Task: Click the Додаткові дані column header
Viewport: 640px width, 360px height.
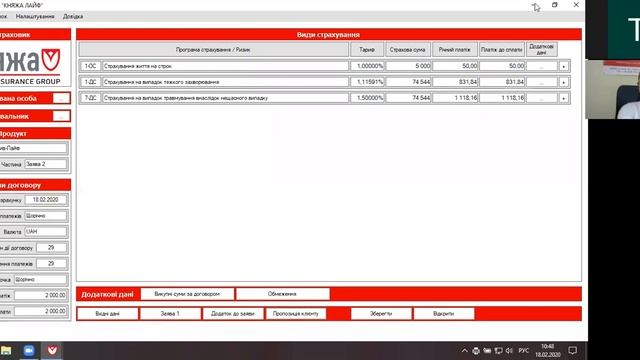Action: coord(542,49)
